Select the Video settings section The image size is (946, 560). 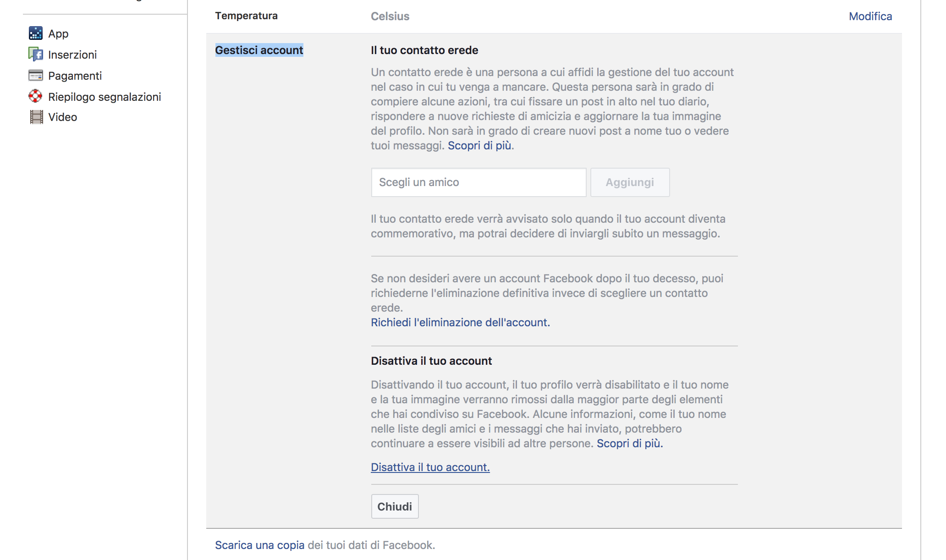62,117
